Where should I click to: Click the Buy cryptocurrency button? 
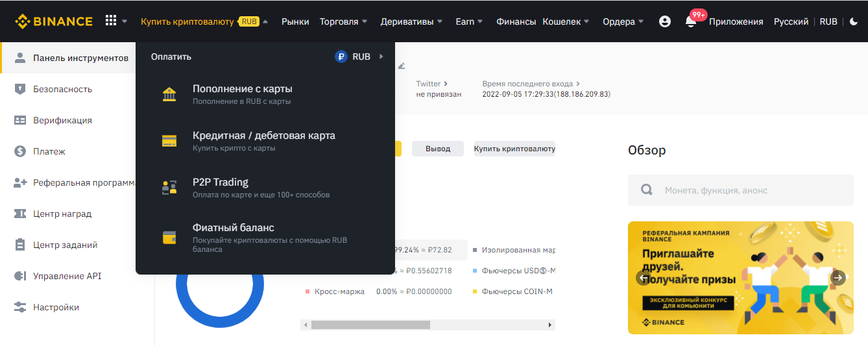point(514,149)
